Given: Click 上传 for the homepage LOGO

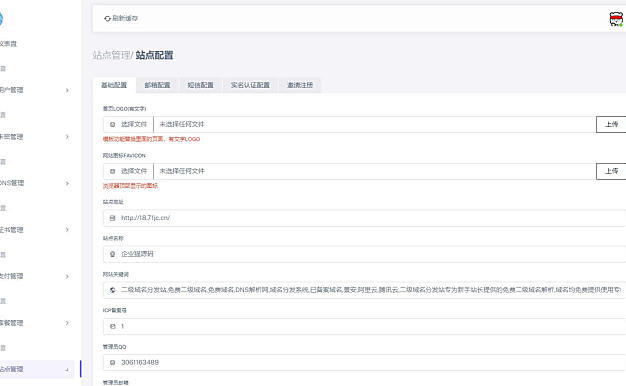Looking at the screenshot, I should click(x=611, y=125).
